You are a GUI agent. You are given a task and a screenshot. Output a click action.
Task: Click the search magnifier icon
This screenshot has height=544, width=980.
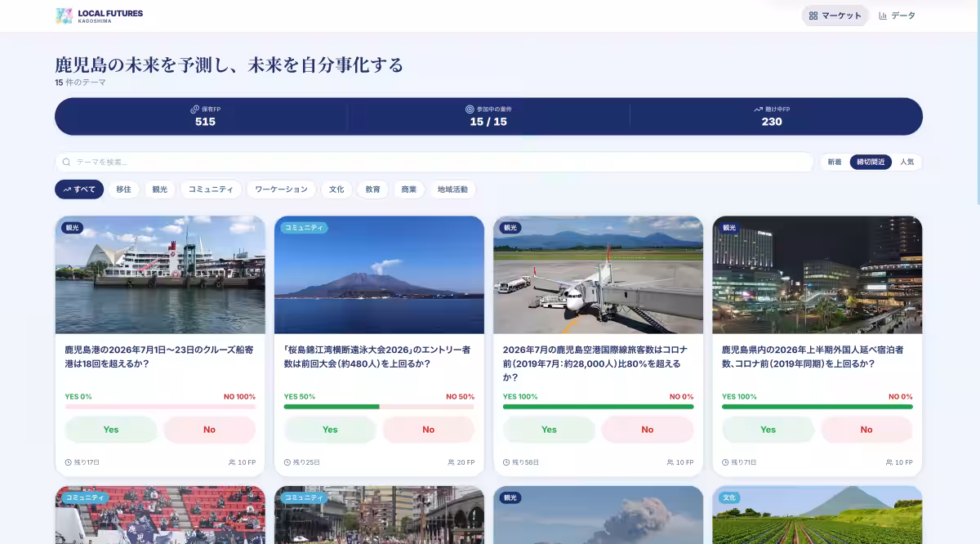(x=66, y=162)
